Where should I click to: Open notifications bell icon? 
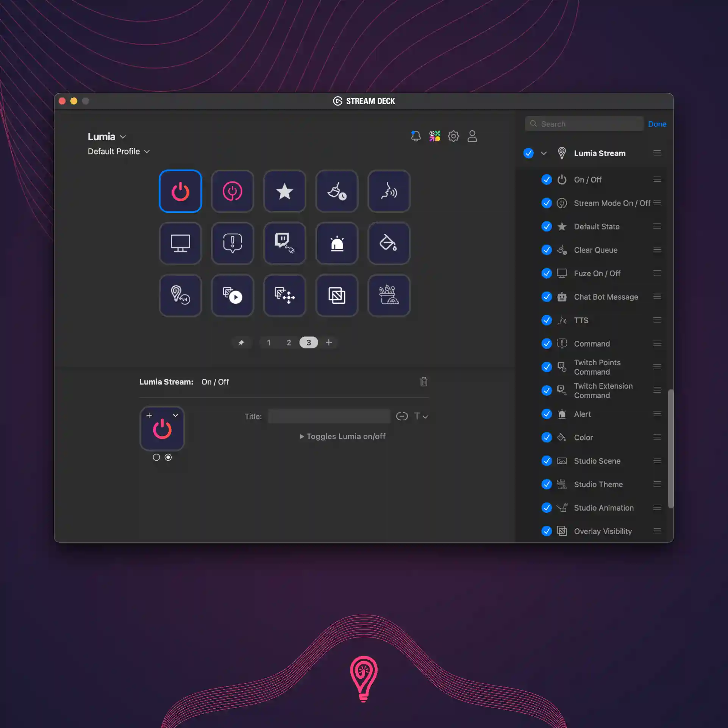416,136
